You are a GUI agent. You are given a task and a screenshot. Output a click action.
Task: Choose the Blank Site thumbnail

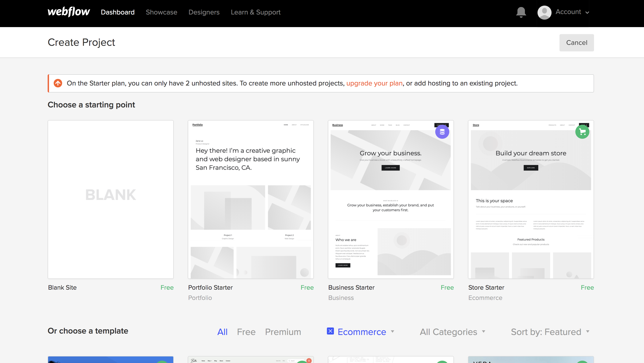(110, 199)
